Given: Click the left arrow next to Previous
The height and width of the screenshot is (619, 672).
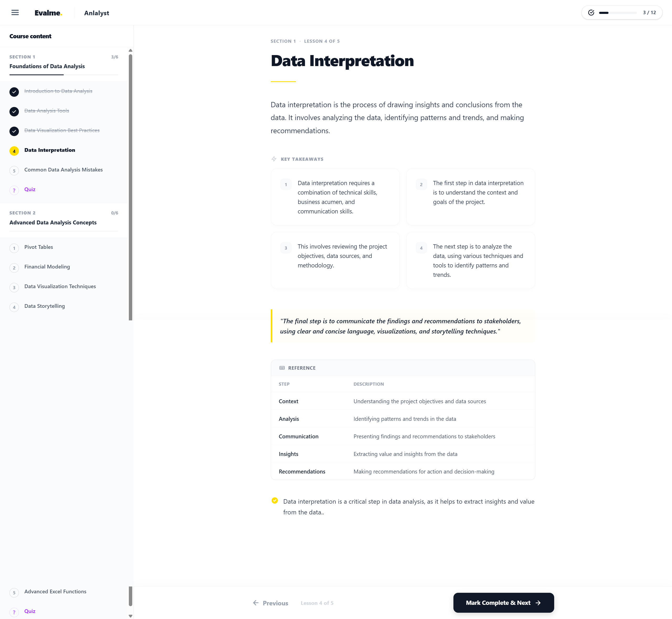Looking at the screenshot, I should point(256,603).
